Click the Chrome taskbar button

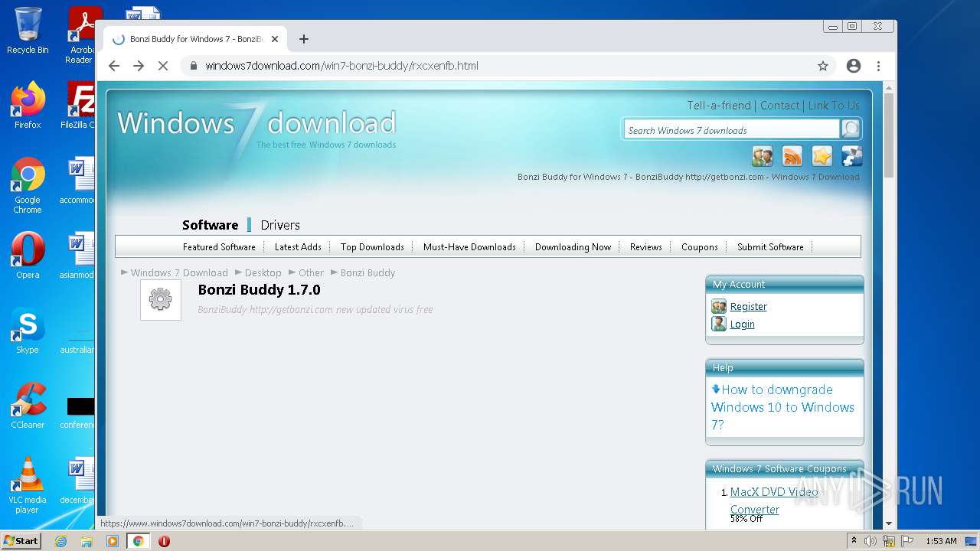coord(138,541)
